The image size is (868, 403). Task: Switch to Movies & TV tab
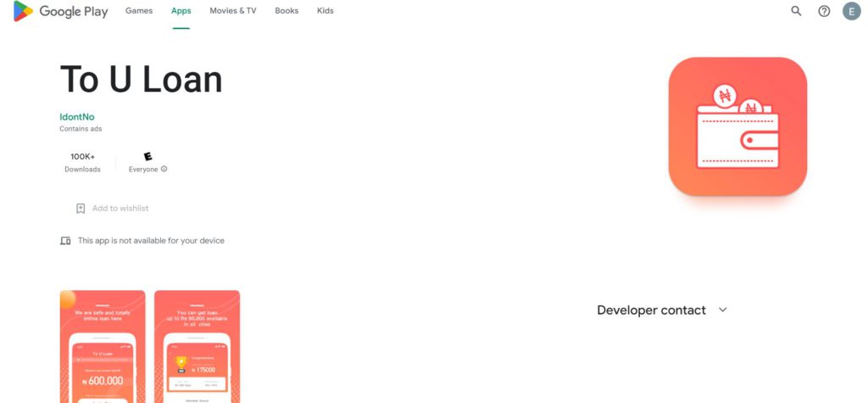pyautogui.click(x=233, y=10)
